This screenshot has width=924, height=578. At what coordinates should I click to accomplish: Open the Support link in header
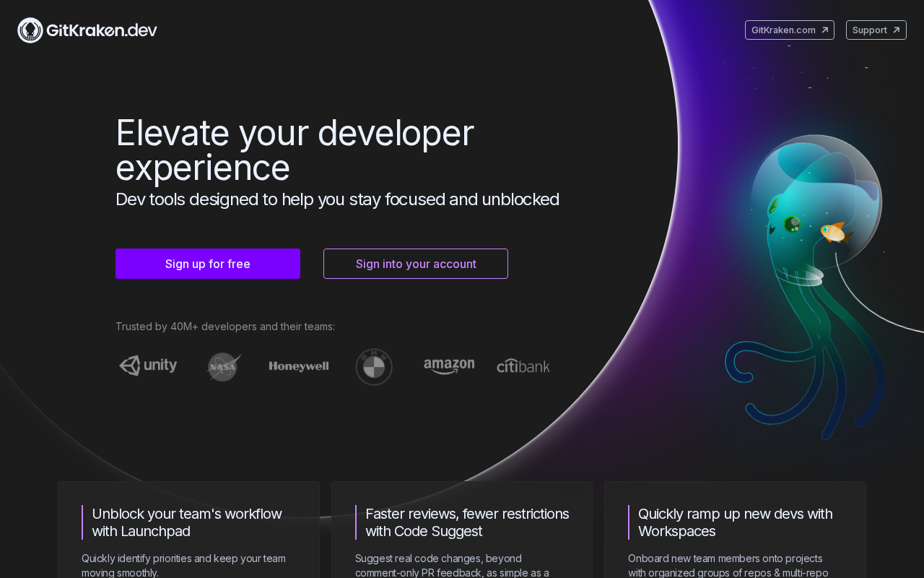pos(876,30)
